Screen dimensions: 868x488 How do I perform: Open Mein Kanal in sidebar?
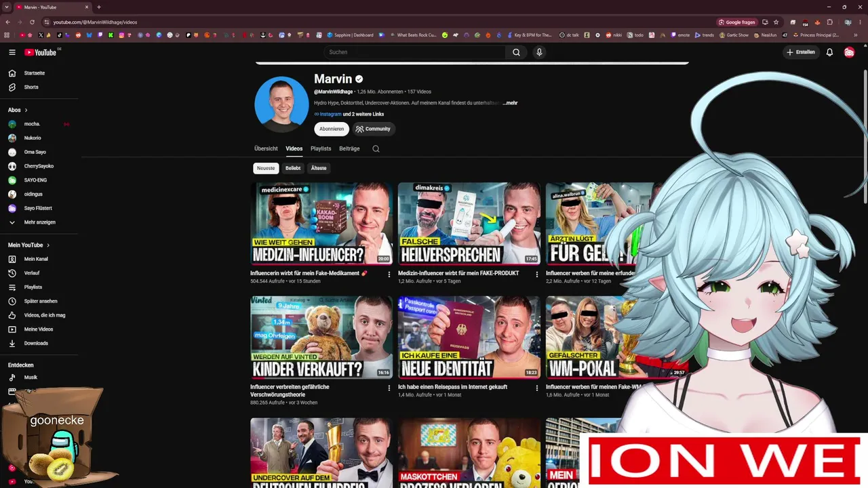[x=36, y=259]
